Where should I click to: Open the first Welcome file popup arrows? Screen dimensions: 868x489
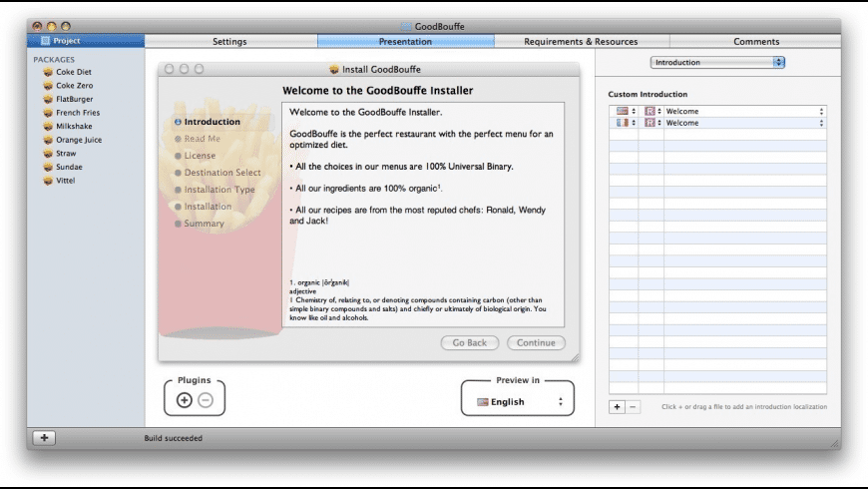(821, 112)
